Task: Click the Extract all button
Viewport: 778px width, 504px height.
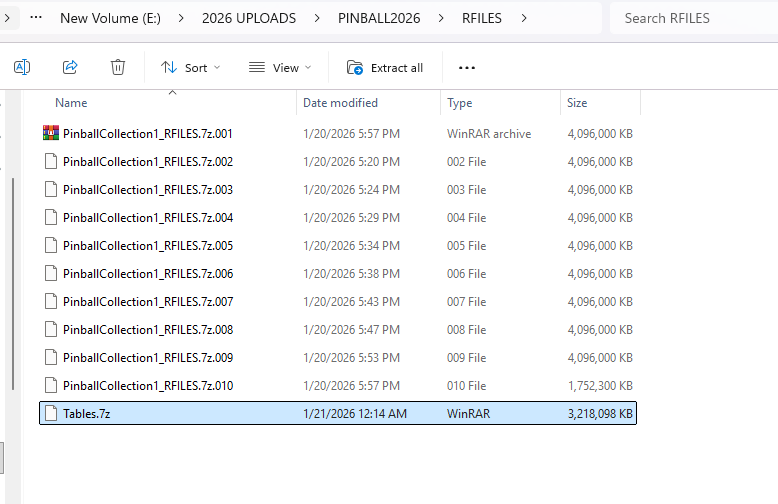Action: click(x=385, y=67)
